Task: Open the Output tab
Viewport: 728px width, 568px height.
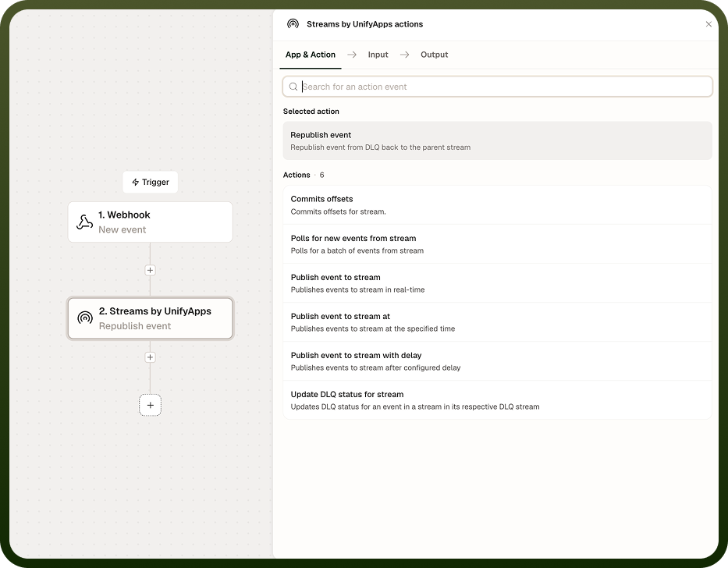Action: click(x=434, y=55)
